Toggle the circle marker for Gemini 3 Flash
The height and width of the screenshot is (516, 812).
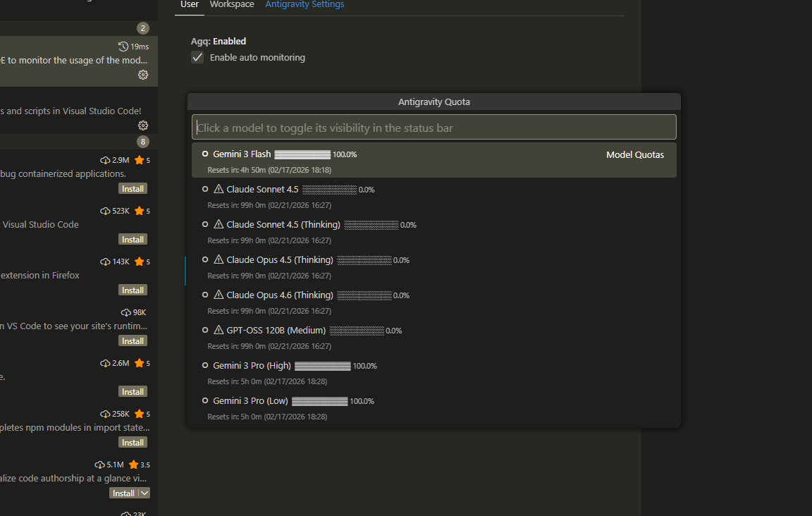pyautogui.click(x=205, y=154)
